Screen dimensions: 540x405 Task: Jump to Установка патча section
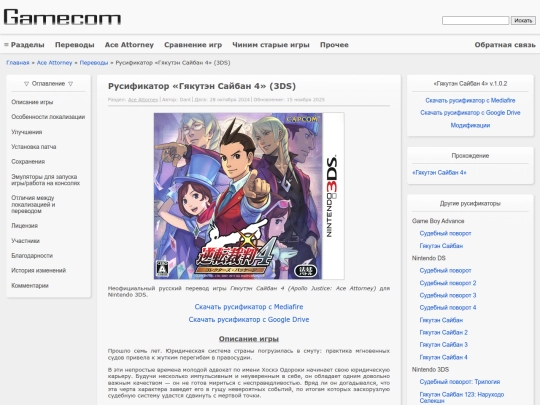33,147
